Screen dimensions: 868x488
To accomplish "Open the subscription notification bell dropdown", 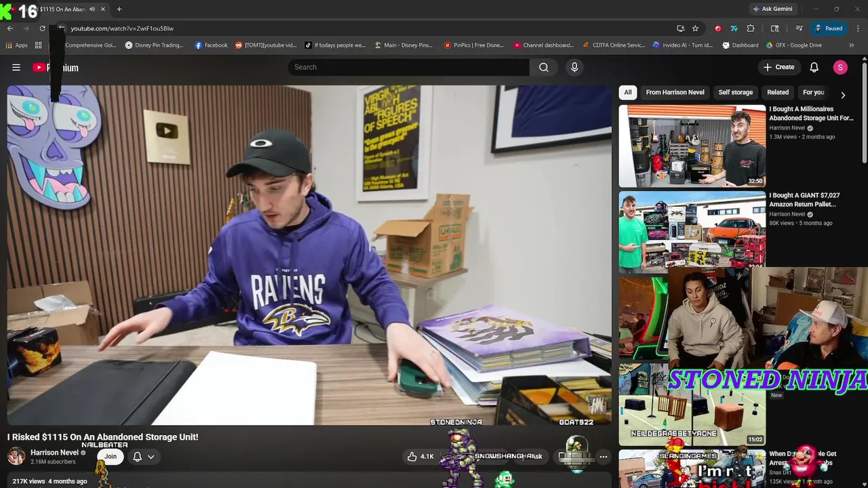I will pyautogui.click(x=143, y=456).
